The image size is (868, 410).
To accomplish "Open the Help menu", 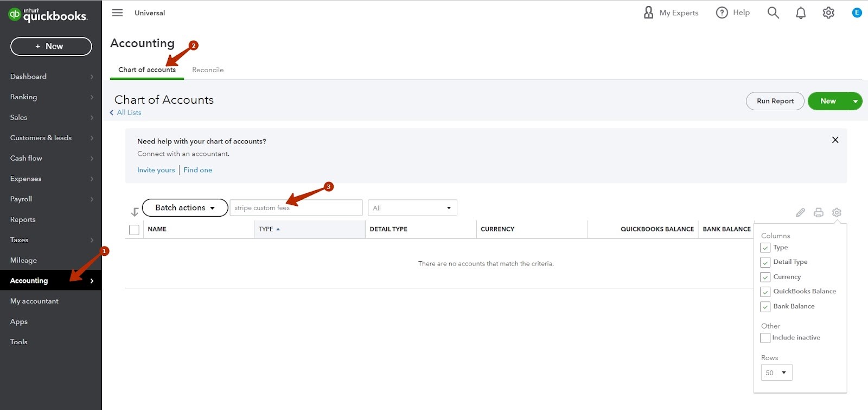I will point(733,12).
